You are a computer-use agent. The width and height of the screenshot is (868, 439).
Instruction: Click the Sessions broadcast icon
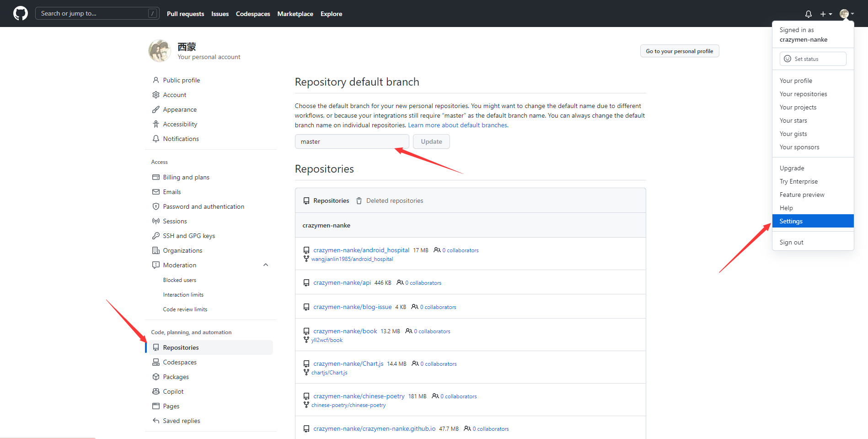156,221
